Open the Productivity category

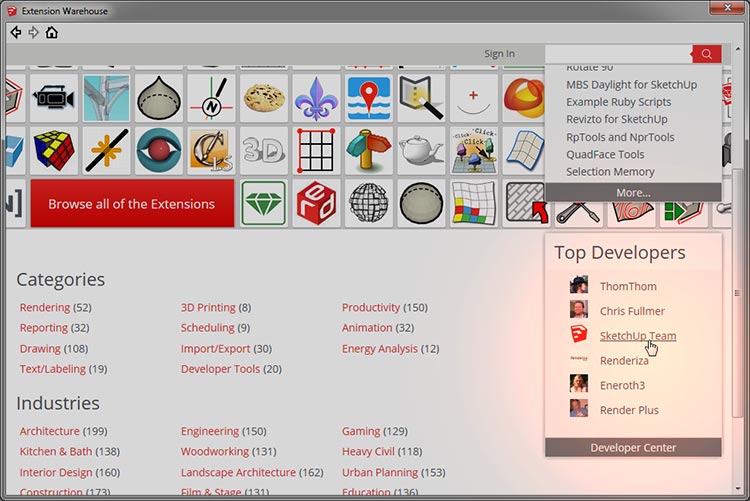tap(371, 307)
